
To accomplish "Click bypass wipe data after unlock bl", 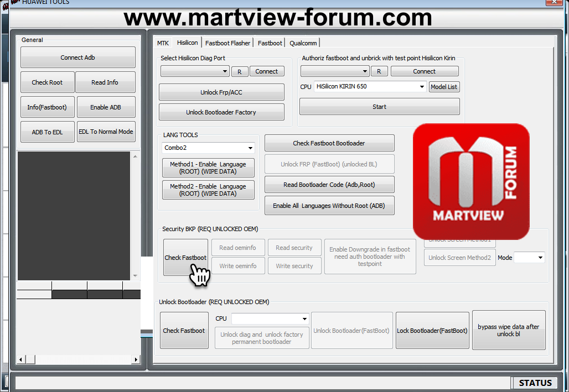I will click(509, 330).
